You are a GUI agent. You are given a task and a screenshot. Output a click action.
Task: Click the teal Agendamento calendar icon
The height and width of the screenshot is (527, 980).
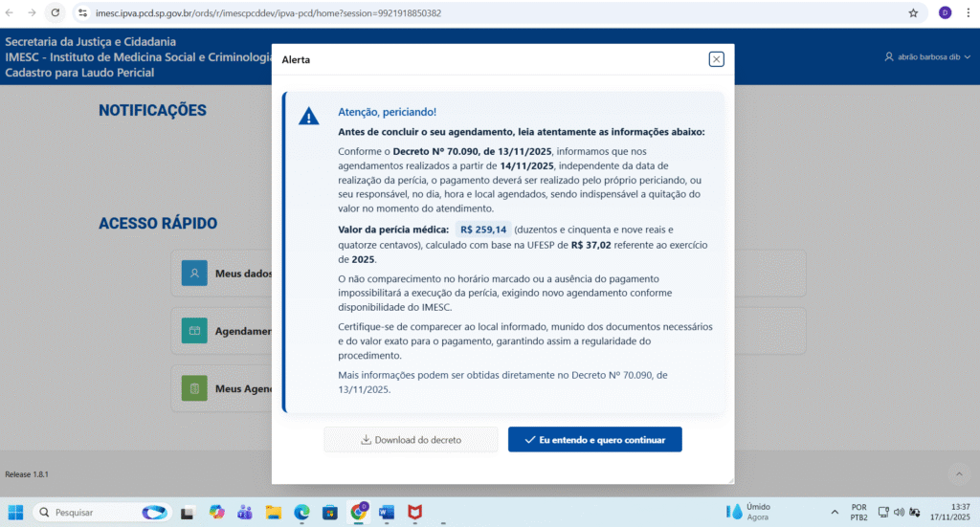pyautogui.click(x=194, y=331)
